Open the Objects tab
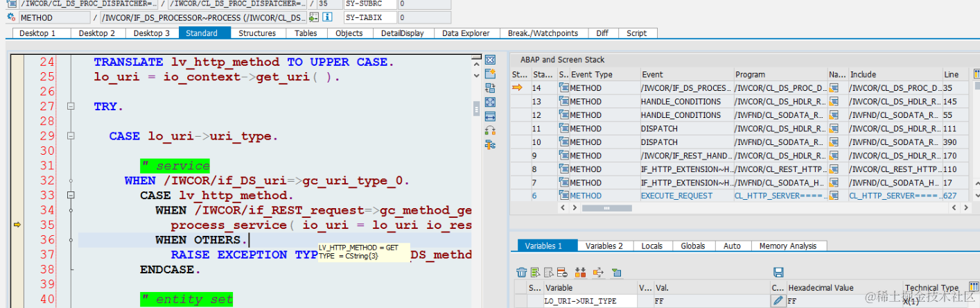 349,33
